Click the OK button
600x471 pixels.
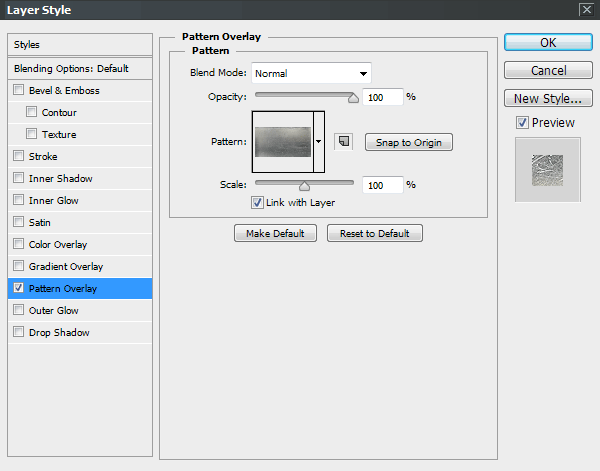[547, 43]
